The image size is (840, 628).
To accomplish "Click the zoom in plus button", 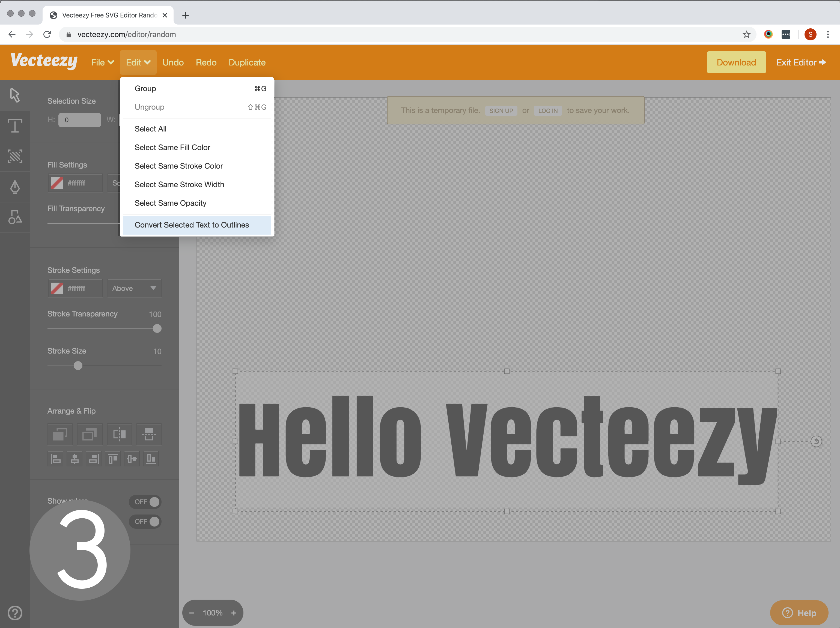I will 234,612.
